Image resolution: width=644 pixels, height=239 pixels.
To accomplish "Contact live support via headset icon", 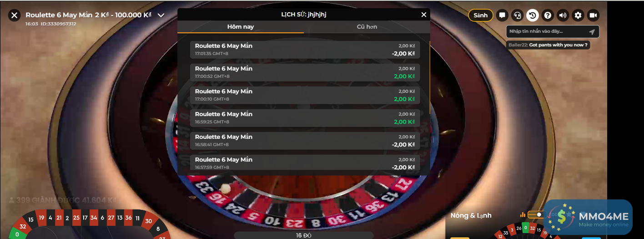I will 517,15.
